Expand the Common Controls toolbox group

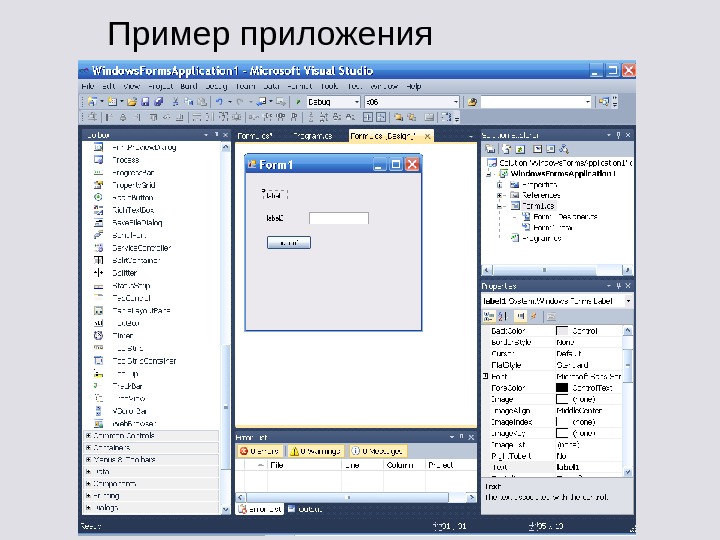(x=88, y=435)
